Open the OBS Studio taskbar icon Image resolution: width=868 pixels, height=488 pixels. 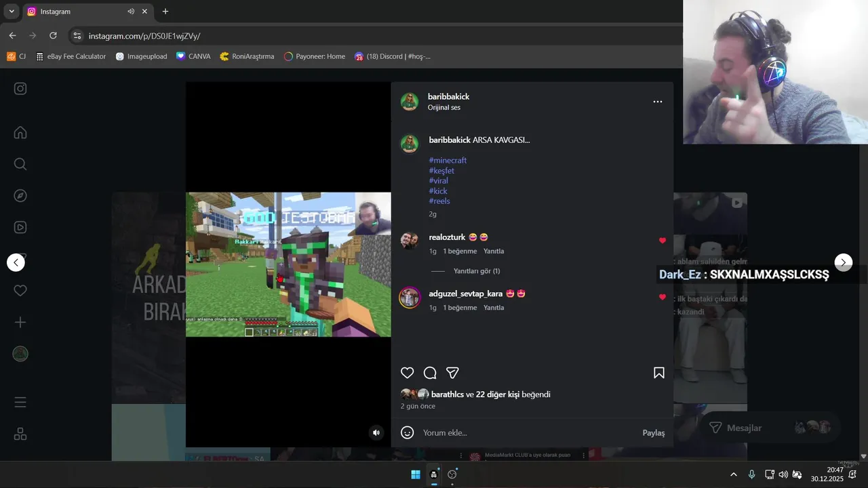pyautogui.click(x=452, y=474)
